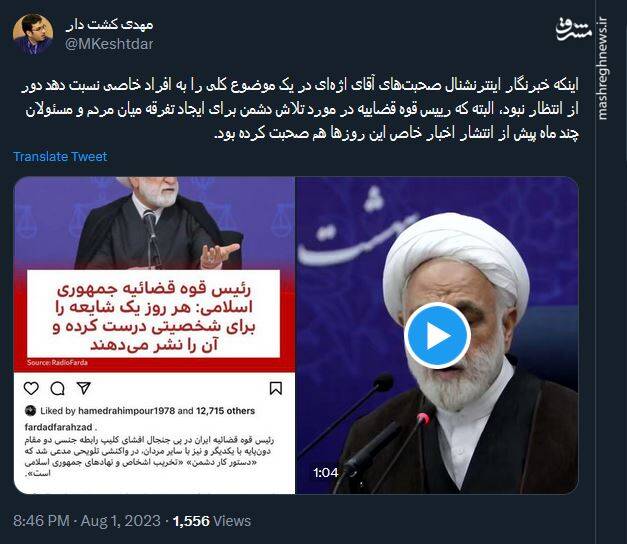Toggle the bookmark save icon
The height and width of the screenshot is (544, 627).
[x=276, y=388]
